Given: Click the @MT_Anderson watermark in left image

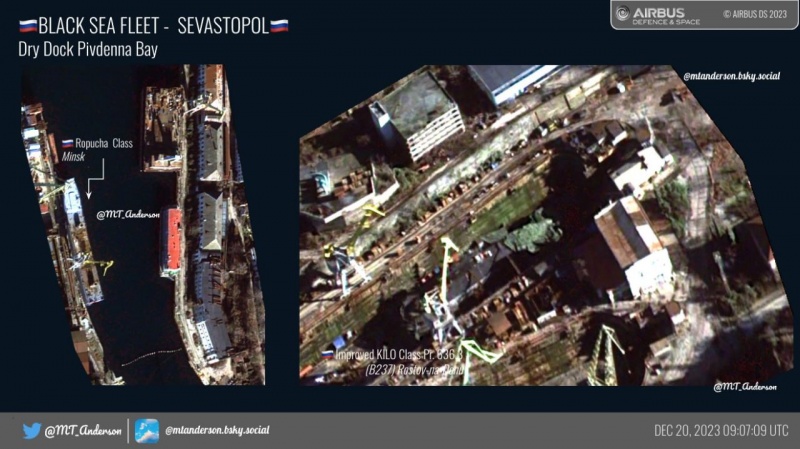Looking at the screenshot, I should pyautogui.click(x=128, y=214).
